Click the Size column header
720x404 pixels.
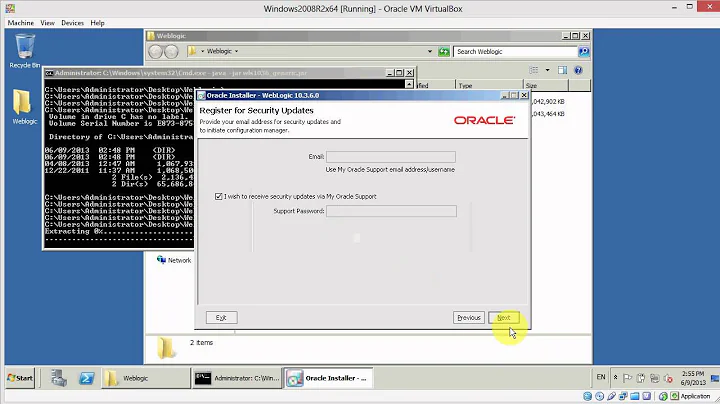(546, 85)
